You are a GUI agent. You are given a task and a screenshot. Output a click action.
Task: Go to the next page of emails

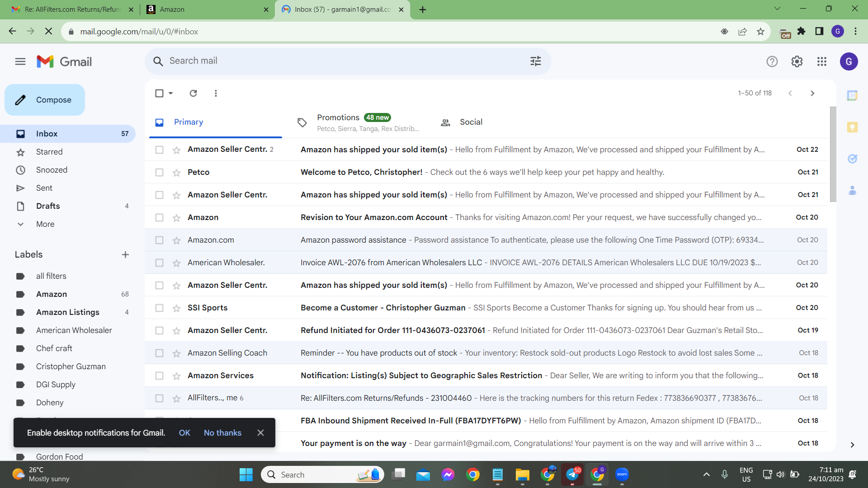click(812, 93)
